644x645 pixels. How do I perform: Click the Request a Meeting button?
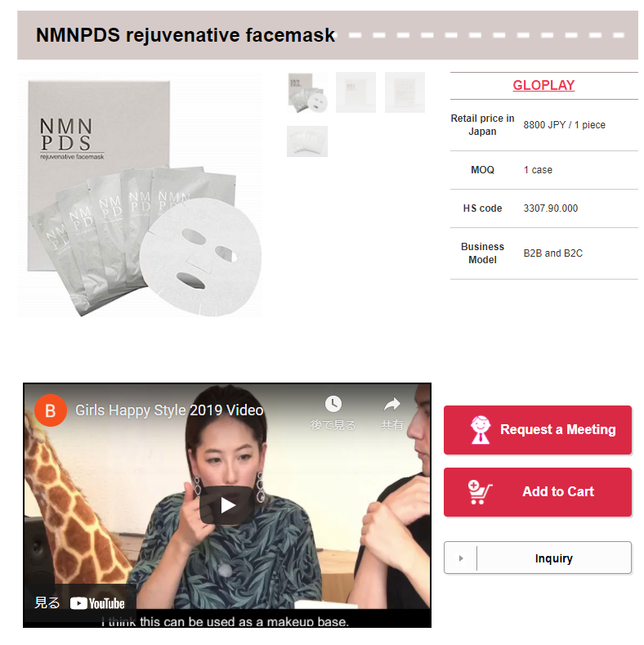coord(538,430)
